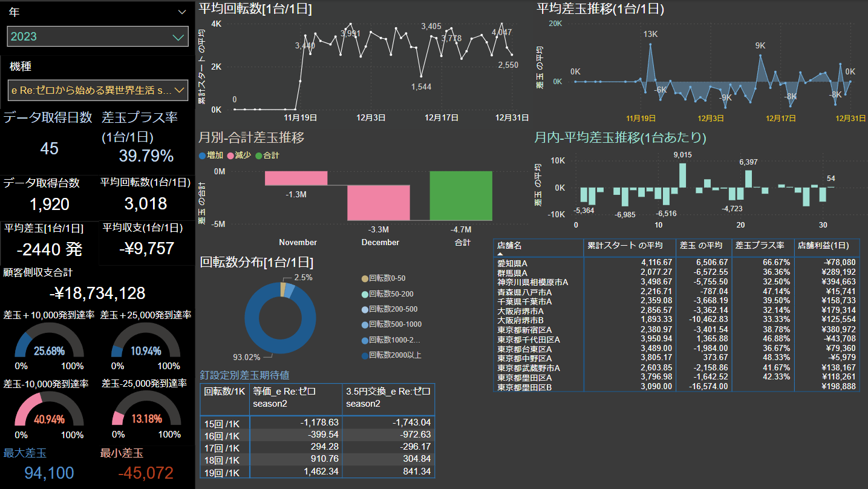868x489 pixels.
Task: Select the December pink waterfall bar
Action: (x=379, y=203)
